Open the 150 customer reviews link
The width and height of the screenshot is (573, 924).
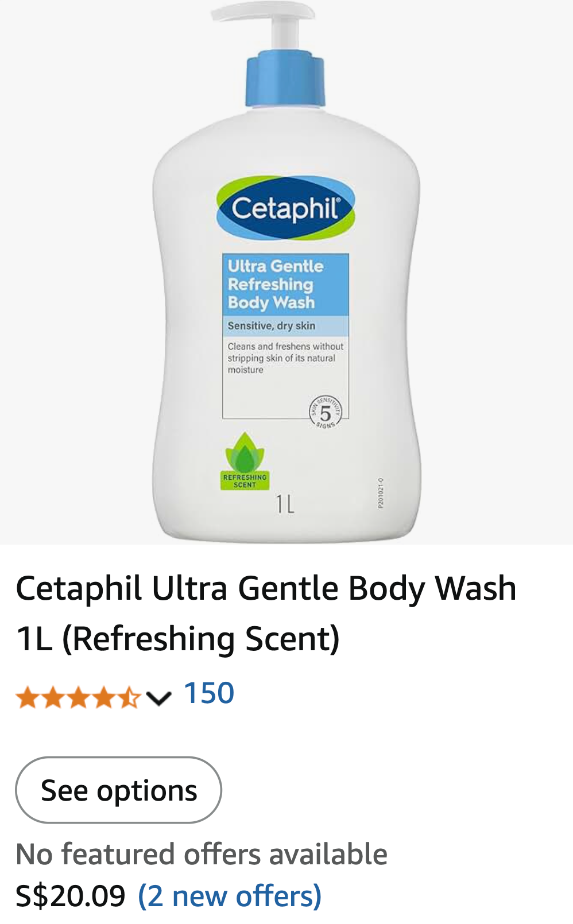[209, 693]
